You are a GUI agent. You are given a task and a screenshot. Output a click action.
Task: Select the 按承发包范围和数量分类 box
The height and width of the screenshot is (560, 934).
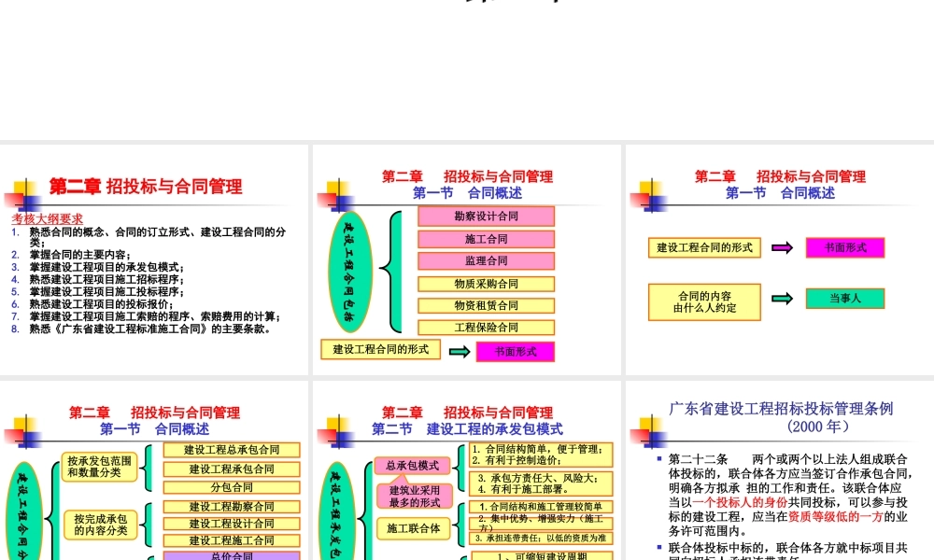click(100, 467)
